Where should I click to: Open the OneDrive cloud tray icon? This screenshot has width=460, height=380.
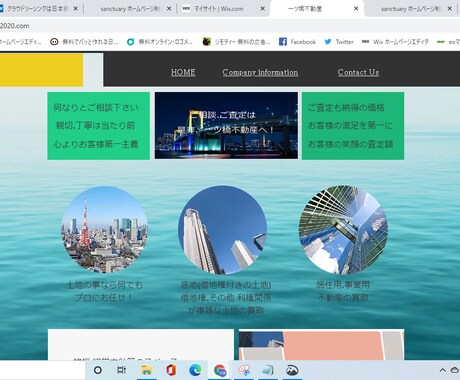(455, 370)
